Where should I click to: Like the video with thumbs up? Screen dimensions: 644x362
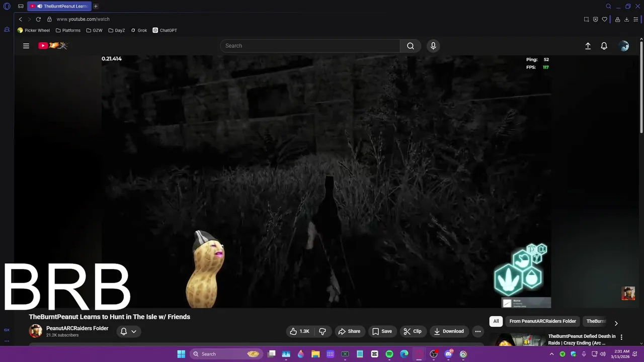click(300, 331)
